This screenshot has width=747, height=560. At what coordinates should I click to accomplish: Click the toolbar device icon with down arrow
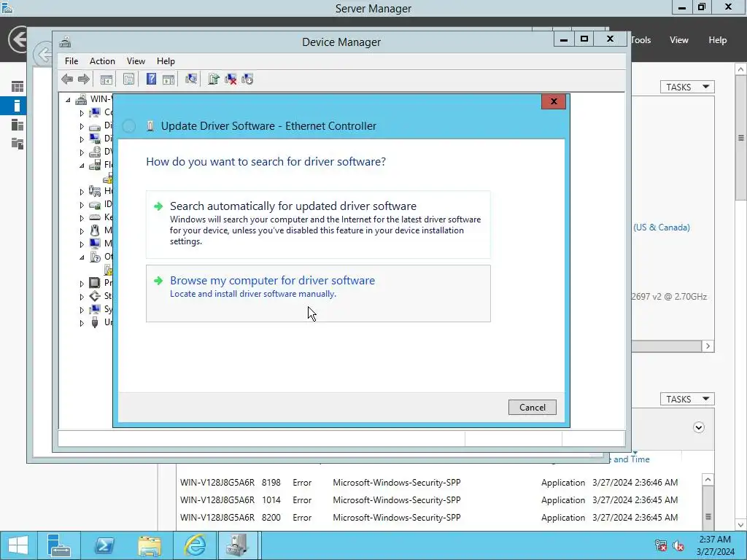[x=248, y=79]
